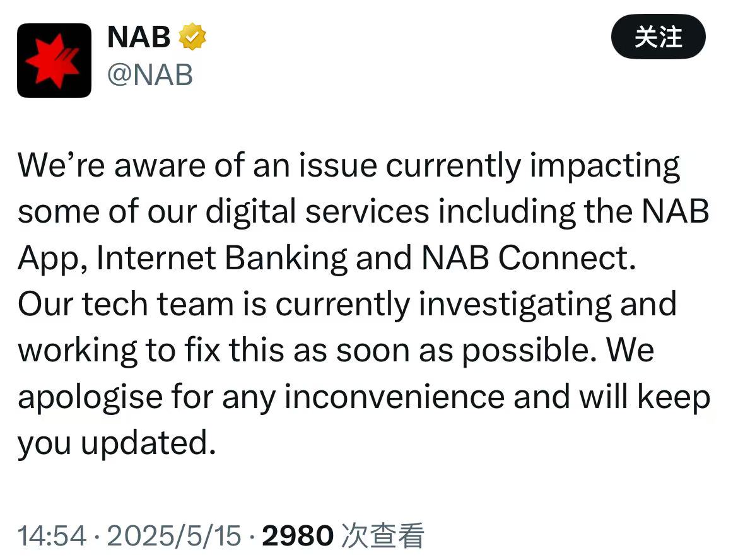Click the phrase "working to fix this"
Viewport: 738px width, 560px height.
click(151, 351)
